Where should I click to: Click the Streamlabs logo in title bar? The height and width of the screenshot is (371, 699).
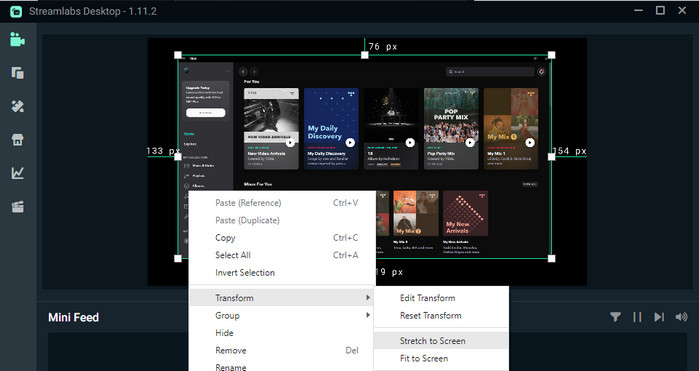[16, 11]
